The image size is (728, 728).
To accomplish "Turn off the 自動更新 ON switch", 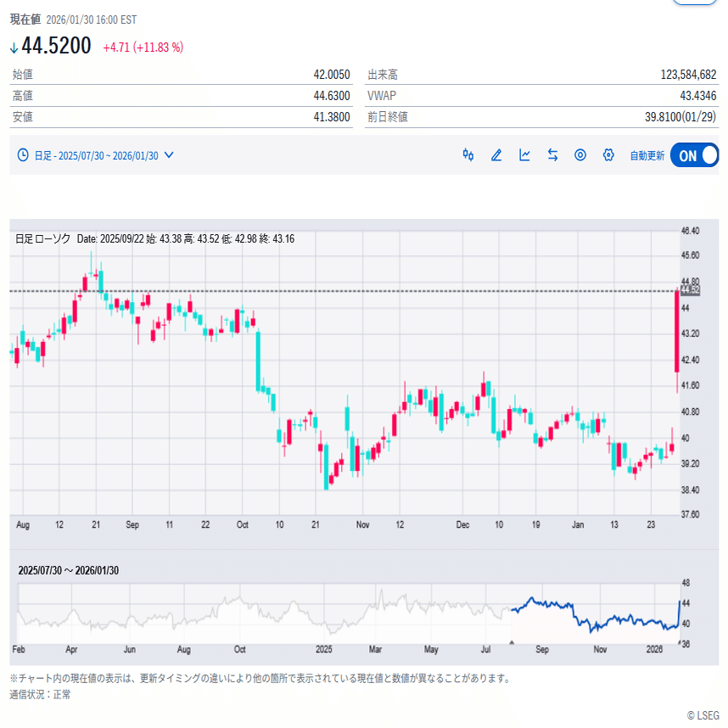I will 694,155.
